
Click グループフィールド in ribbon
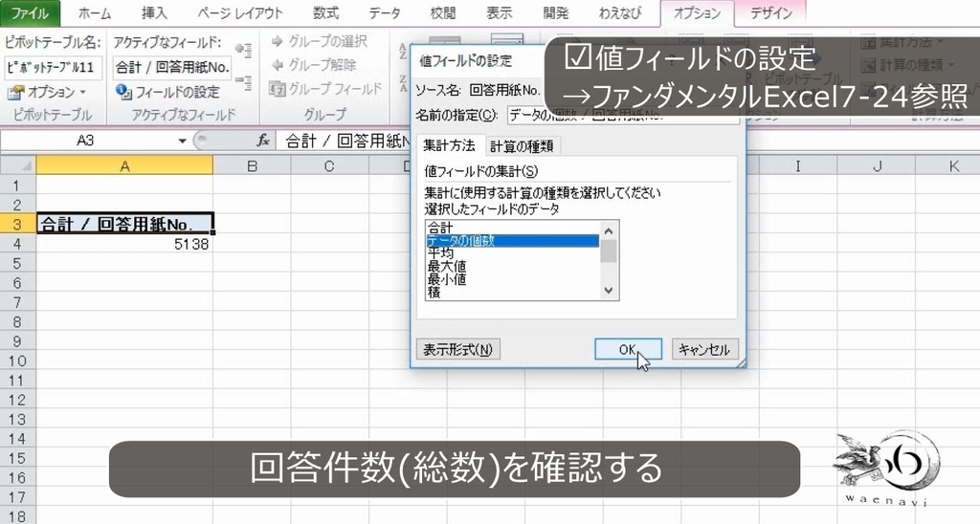(325, 89)
